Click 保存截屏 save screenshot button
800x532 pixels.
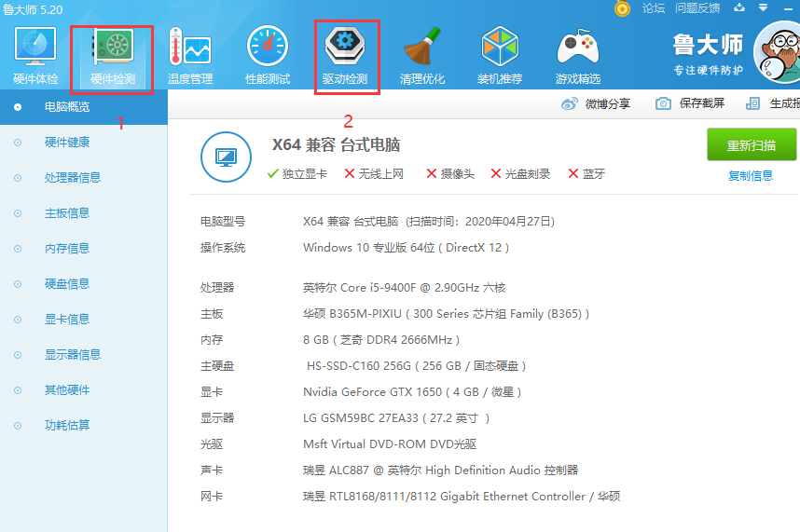coord(690,103)
